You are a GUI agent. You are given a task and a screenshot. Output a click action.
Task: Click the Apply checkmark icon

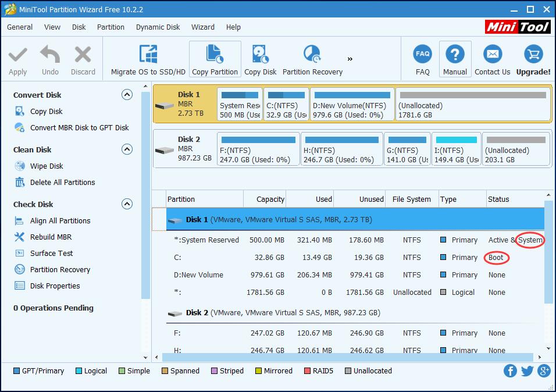17,55
